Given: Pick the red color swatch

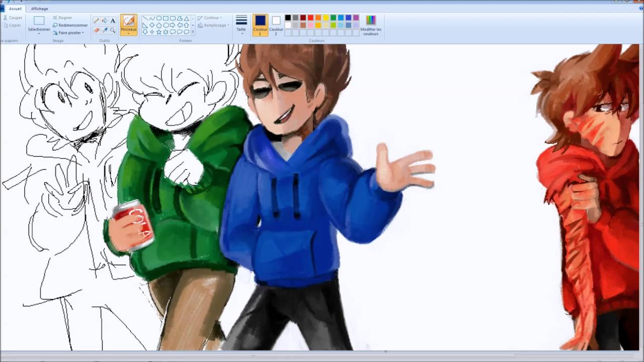Looking at the screenshot, I should click(310, 18).
